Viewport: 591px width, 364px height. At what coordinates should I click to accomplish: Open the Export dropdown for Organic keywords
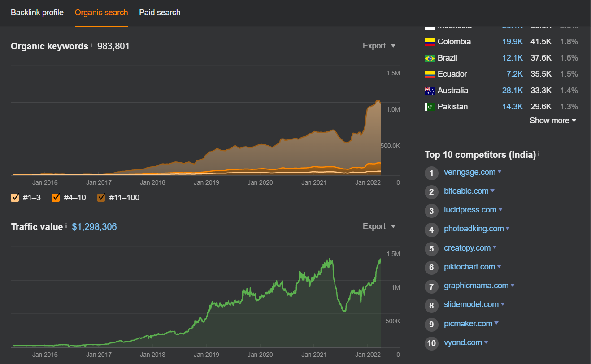click(x=379, y=46)
